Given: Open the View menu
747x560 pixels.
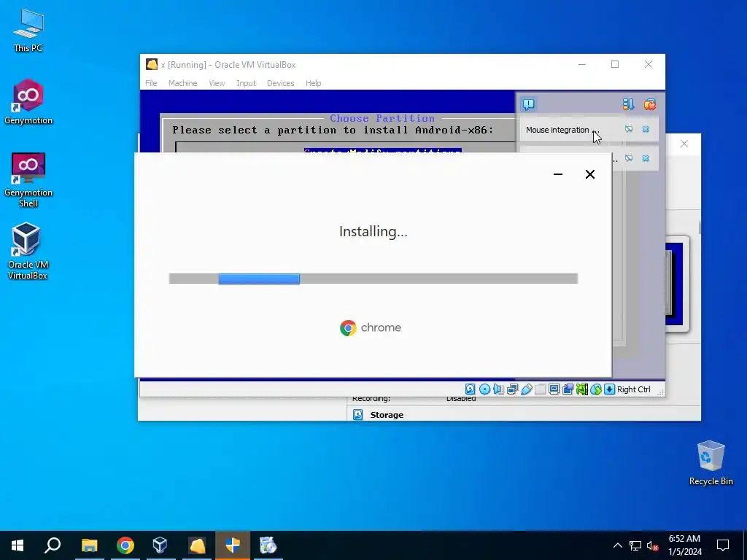Looking at the screenshot, I should (x=217, y=83).
